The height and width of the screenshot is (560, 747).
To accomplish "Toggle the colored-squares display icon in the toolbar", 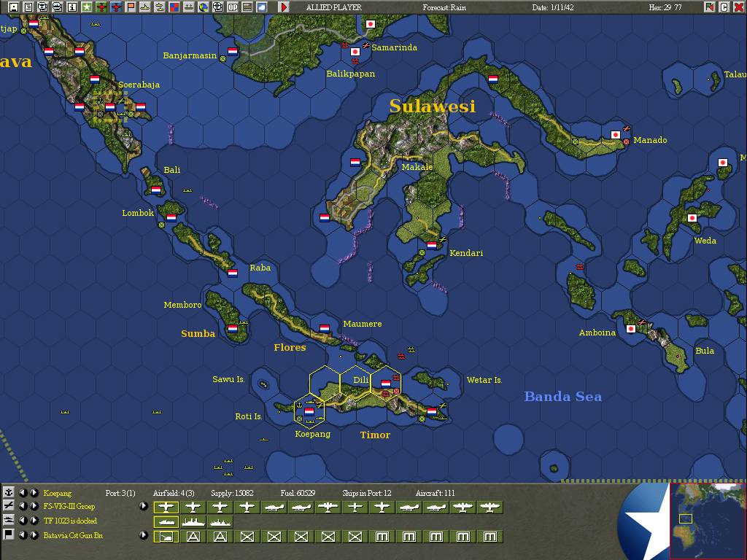I will click(174, 7).
